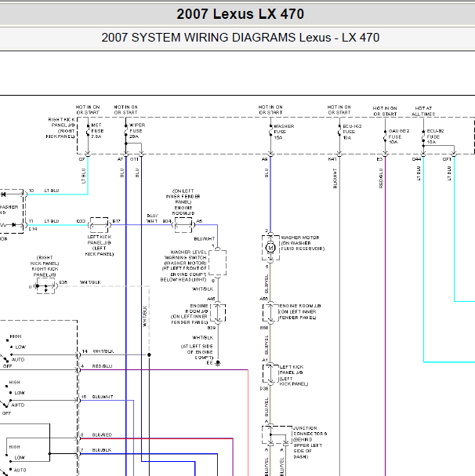Click the O11 connector label
This screenshot has height=476, width=475.
click(134, 159)
